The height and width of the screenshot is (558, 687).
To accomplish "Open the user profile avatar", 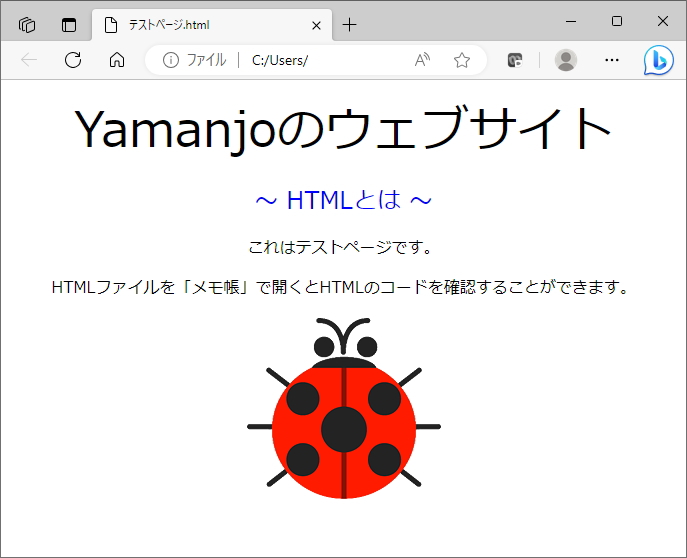I will click(x=566, y=60).
